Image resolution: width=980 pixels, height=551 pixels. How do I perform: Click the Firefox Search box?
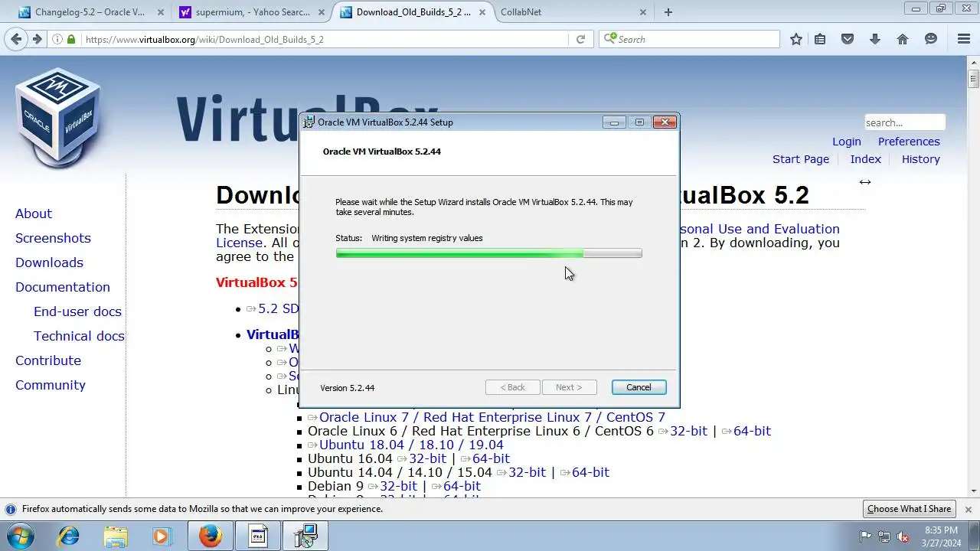(689, 39)
